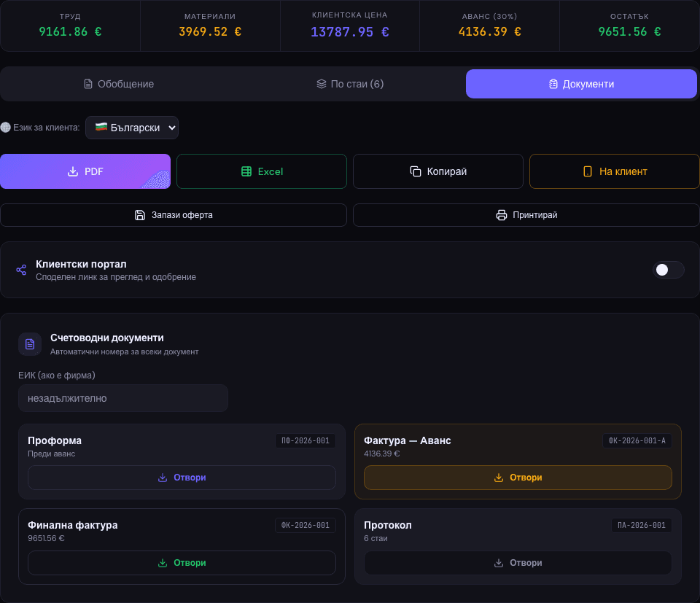This screenshot has height=603, width=700.
Task: Click the globe icon beside Език за клиента
Action: [5, 128]
